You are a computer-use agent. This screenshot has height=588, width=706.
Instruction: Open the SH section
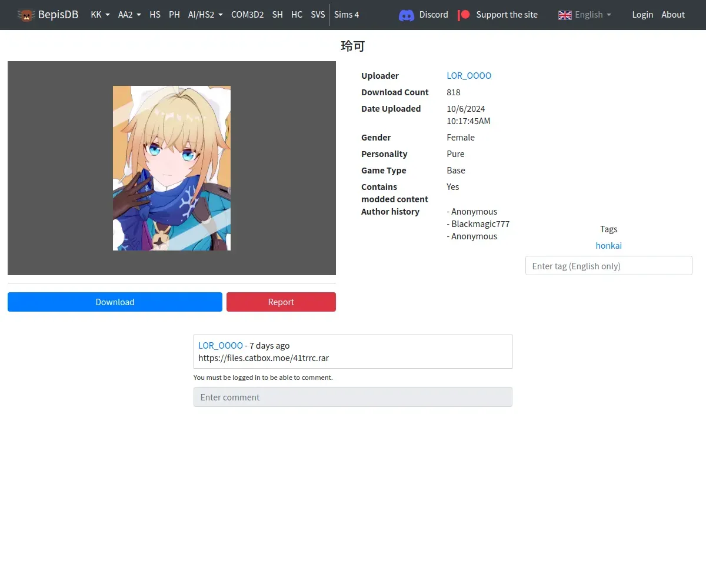(x=277, y=15)
